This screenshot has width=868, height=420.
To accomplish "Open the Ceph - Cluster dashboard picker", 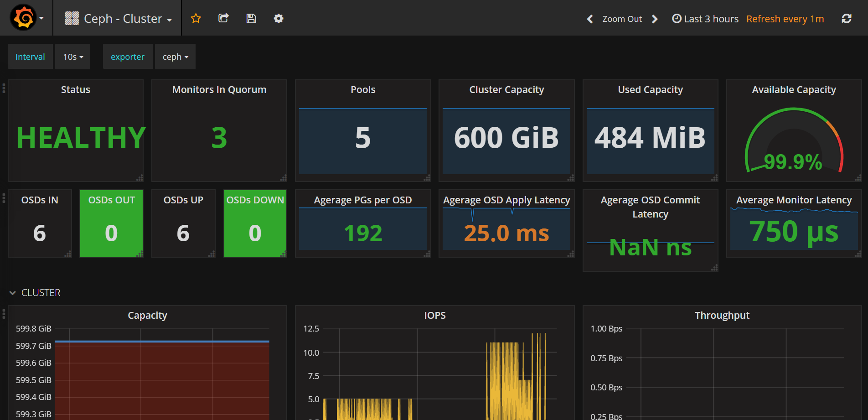I will tap(119, 18).
